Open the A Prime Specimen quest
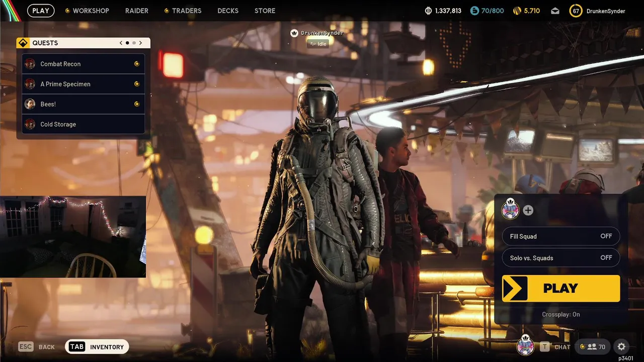The image size is (644, 362). point(84,84)
